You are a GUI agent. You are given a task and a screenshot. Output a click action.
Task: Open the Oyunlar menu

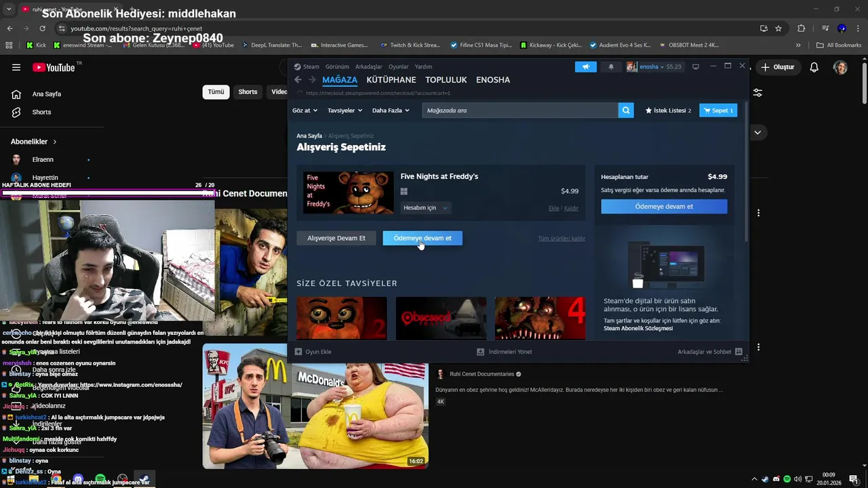tap(399, 66)
